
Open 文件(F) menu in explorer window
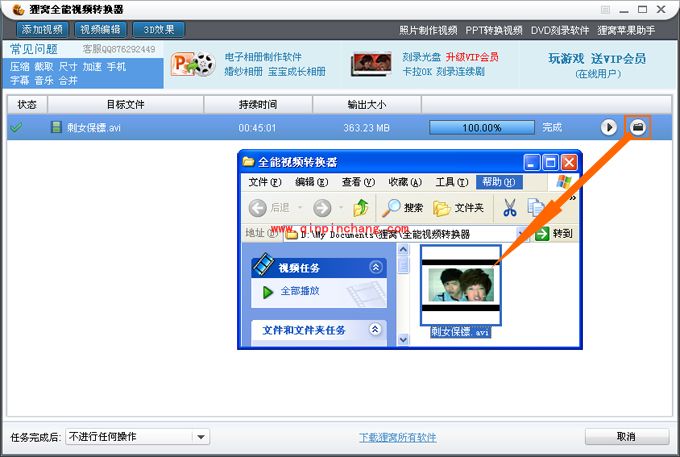coord(265,182)
